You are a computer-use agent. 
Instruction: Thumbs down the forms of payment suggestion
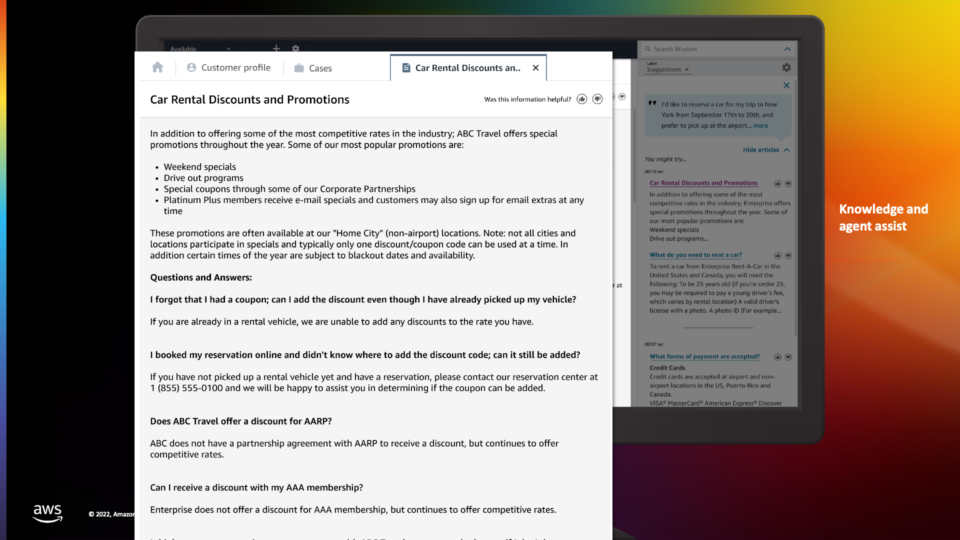(x=789, y=357)
